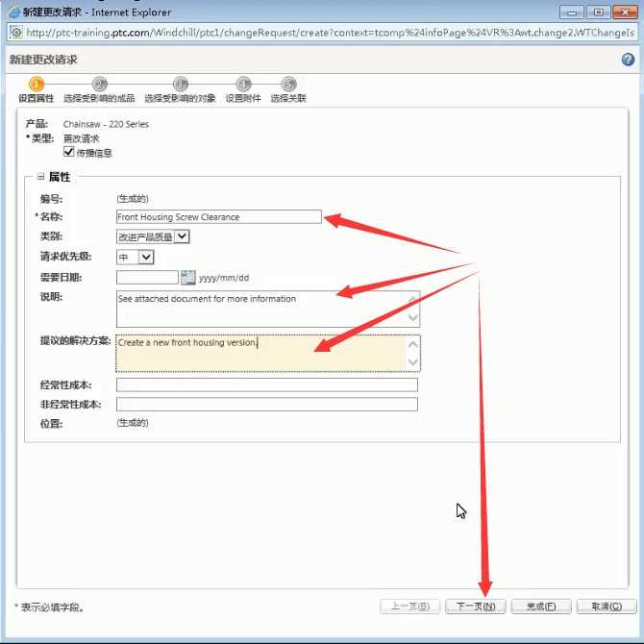The image size is (644, 644).
Task: Click the browser address bar URL
Action: (330, 33)
